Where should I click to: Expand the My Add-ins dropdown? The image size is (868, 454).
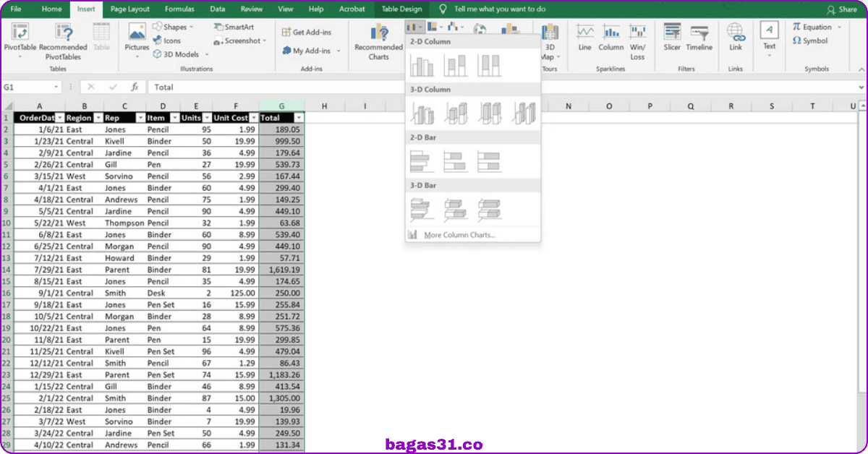[x=337, y=51]
